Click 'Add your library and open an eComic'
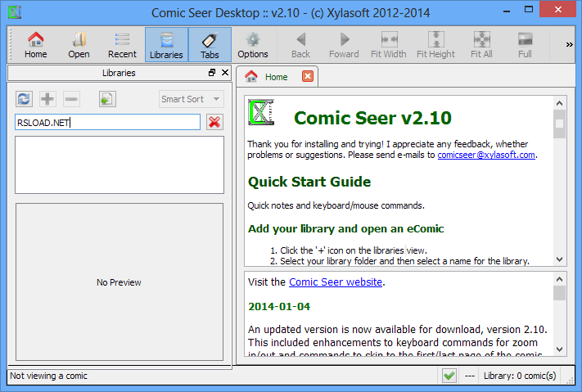This screenshot has height=392, width=582. (345, 228)
